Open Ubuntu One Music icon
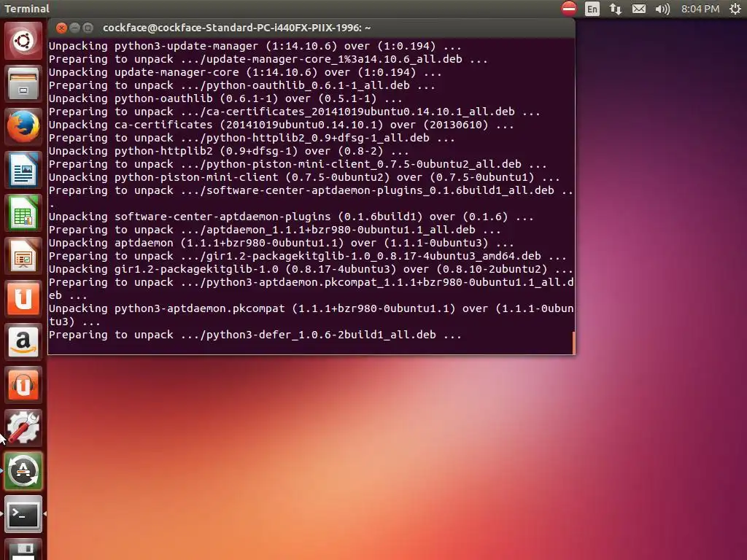Viewport: 747px width, 560px height. [x=23, y=385]
